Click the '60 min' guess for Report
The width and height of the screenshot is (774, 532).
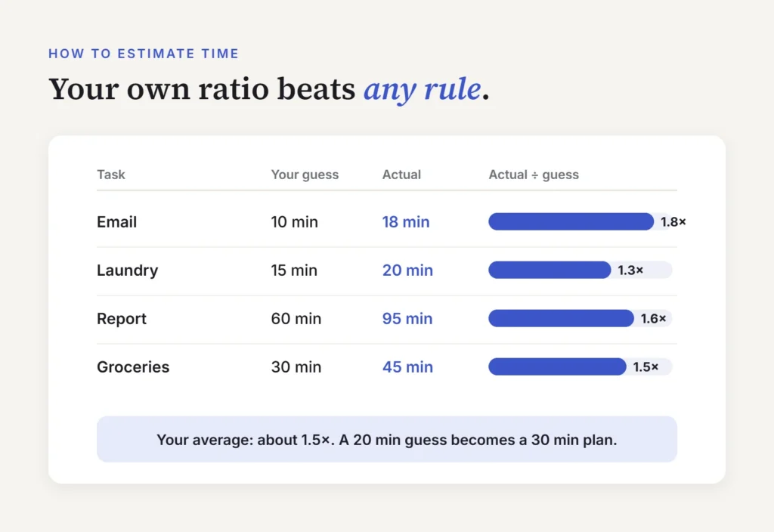pos(296,319)
